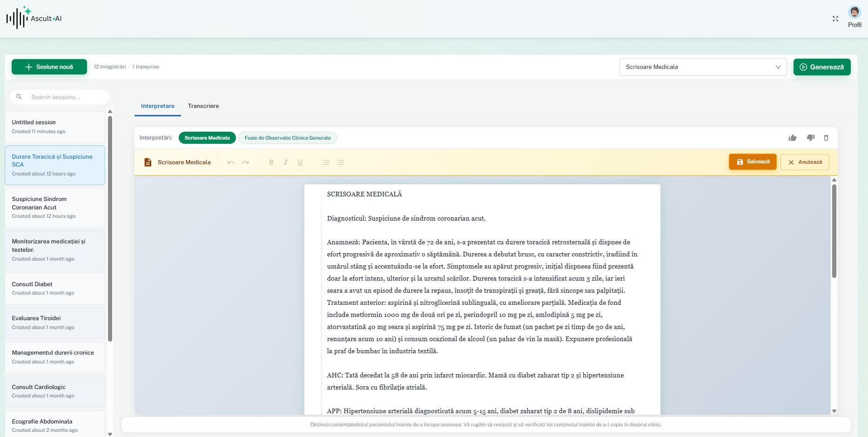The width and height of the screenshot is (868, 437).
Task: Toggle fullscreen mode icon near Profil
Action: coord(835,19)
